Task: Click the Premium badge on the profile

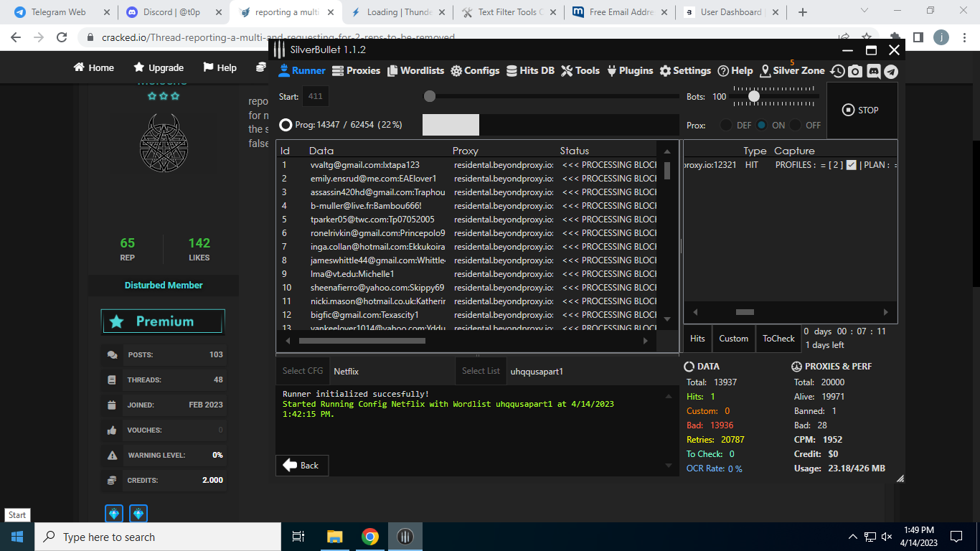Action: point(163,321)
